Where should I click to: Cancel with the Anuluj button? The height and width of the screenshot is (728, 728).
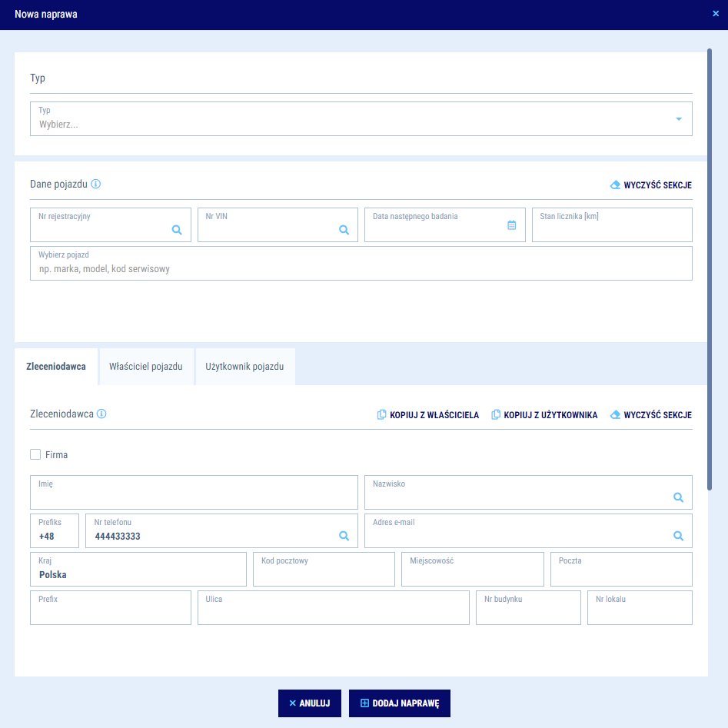(x=309, y=703)
